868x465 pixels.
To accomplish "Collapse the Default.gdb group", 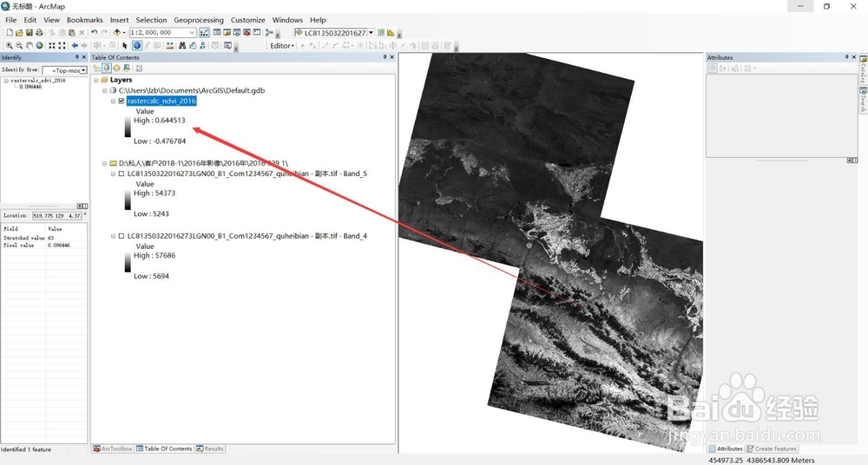I will pyautogui.click(x=105, y=90).
